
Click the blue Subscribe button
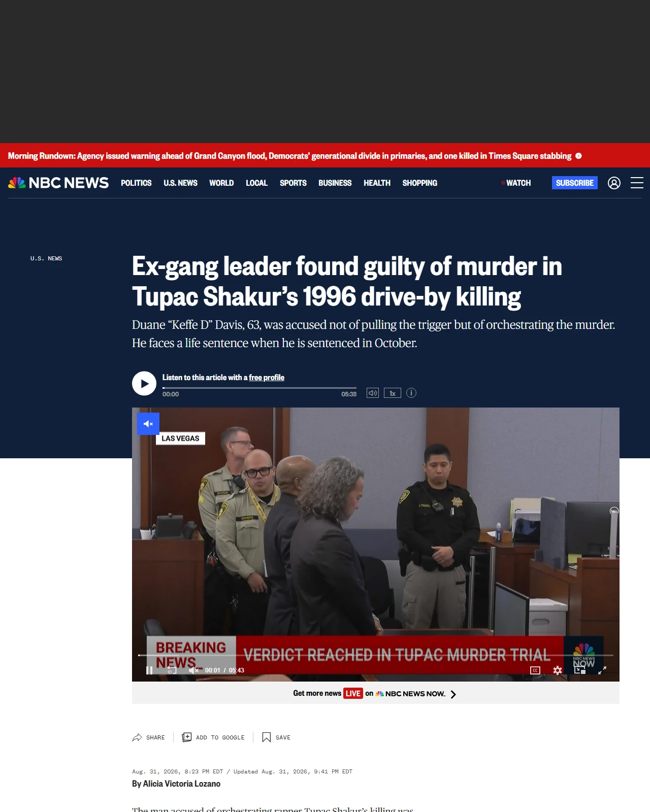575,183
